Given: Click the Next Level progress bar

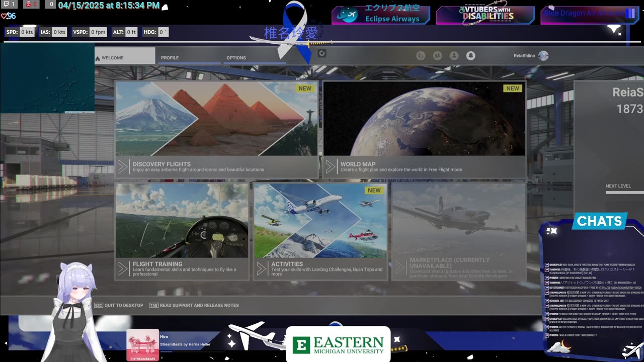Looking at the screenshot, I should (x=624, y=193).
